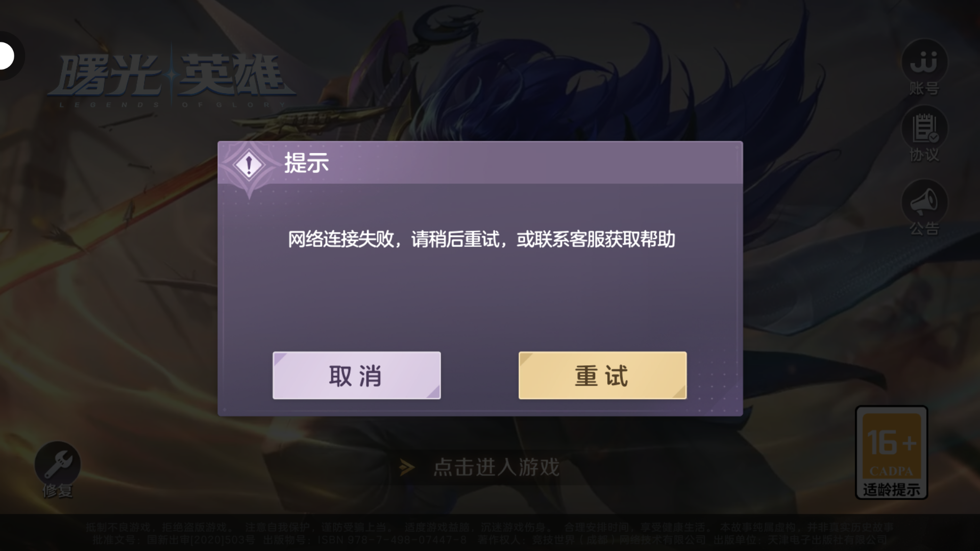Tap the 账号 text label
The image size is (980, 551).
(924, 88)
